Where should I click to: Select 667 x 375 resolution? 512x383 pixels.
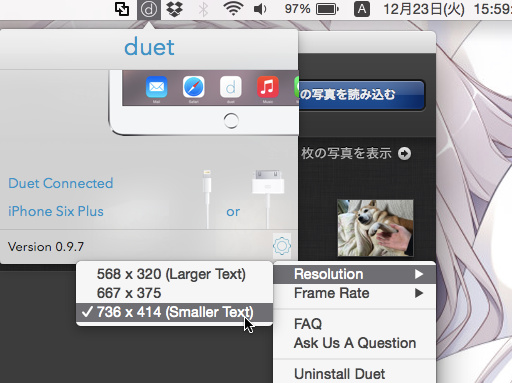pos(174,293)
